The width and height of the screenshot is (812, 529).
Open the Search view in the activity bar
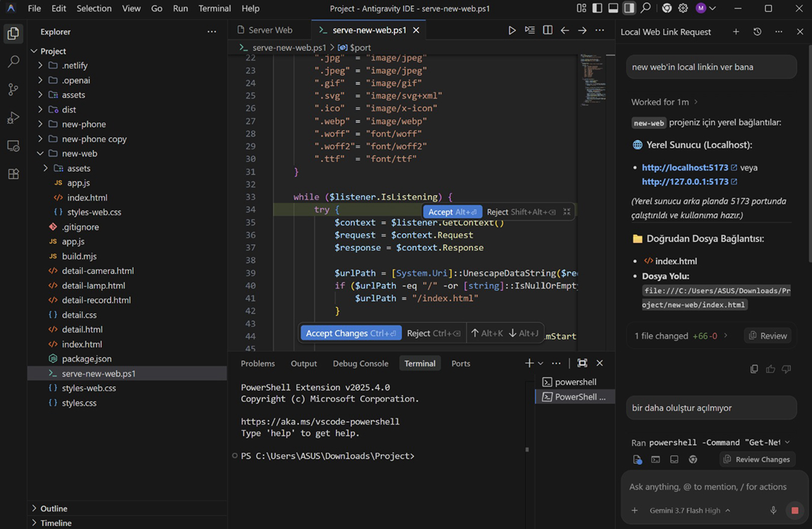pyautogui.click(x=13, y=61)
